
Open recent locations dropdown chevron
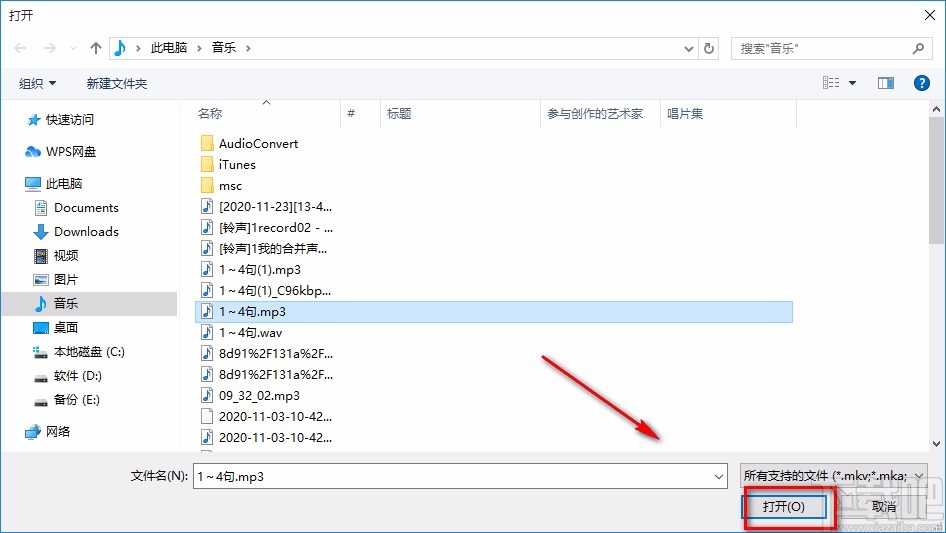click(x=73, y=48)
